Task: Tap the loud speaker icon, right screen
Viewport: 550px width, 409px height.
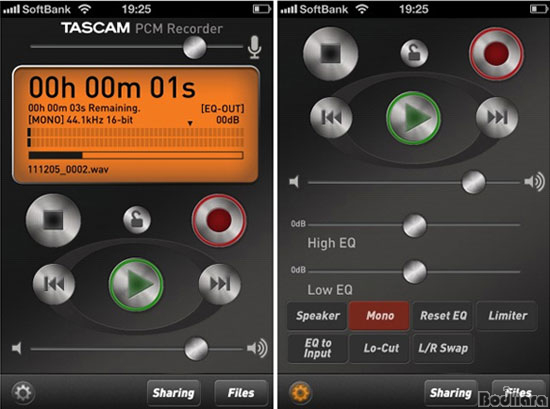Action: click(535, 182)
